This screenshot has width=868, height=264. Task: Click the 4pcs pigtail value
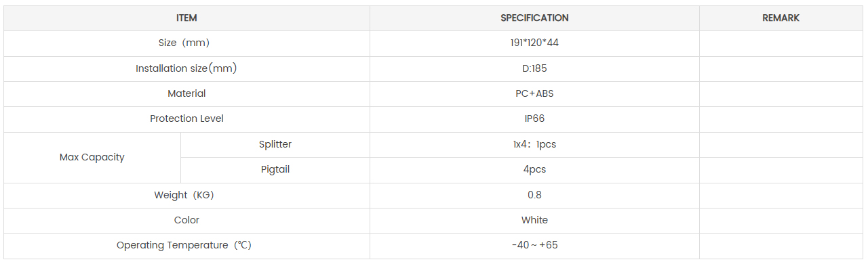534,169
